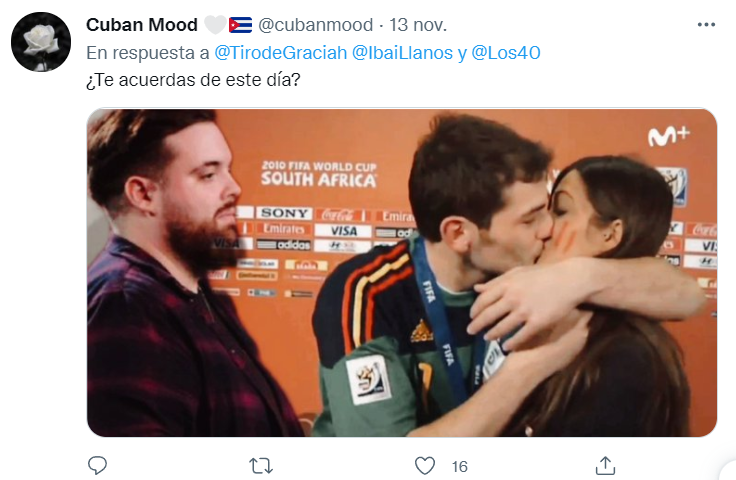View the like count of 16
Screen dimensions: 736x480
coord(460,466)
